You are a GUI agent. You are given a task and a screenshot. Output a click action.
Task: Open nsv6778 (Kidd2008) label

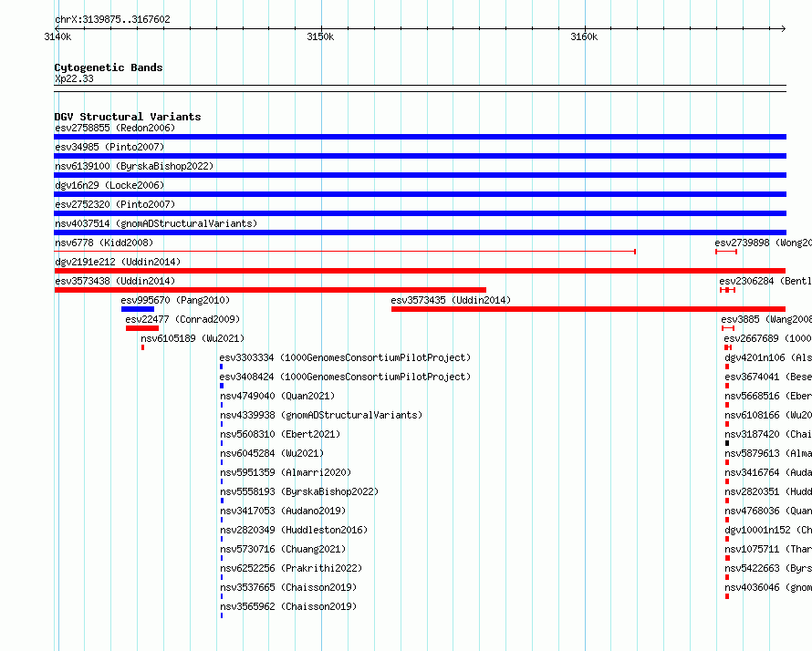(x=104, y=243)
